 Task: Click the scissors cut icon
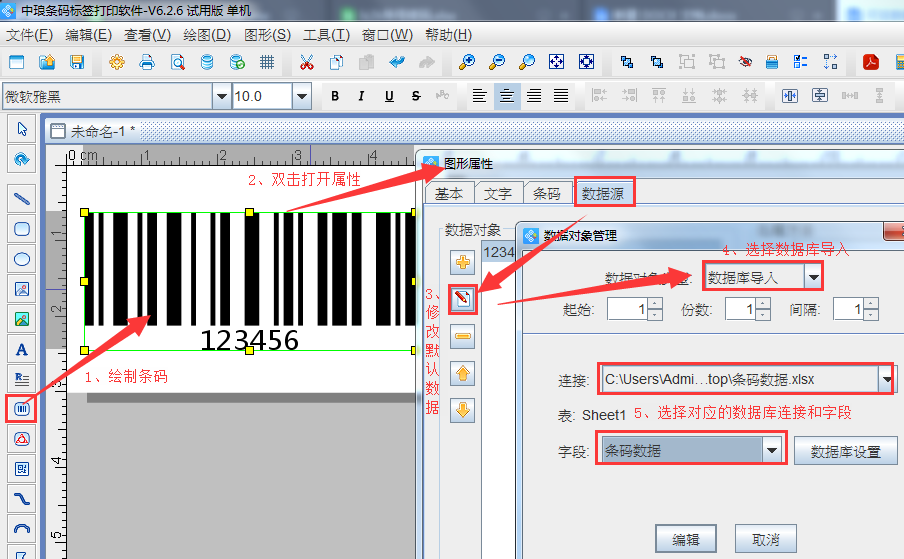307,62
